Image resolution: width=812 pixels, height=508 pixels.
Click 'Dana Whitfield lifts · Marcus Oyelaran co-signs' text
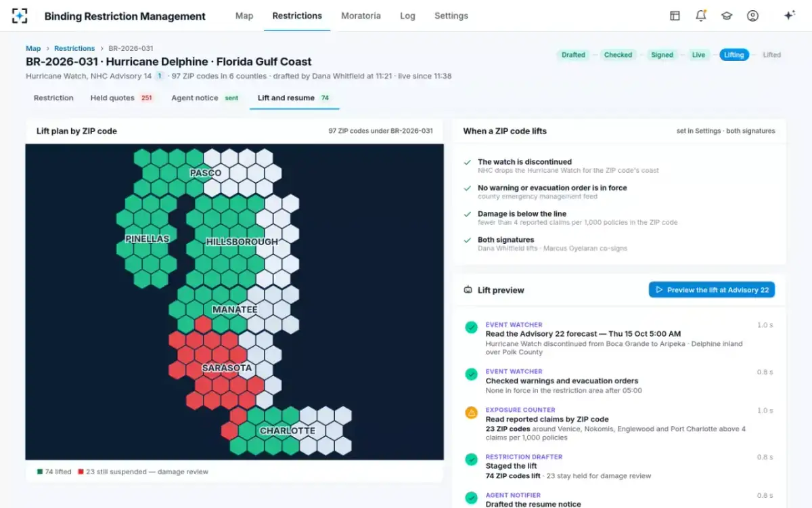552,249
